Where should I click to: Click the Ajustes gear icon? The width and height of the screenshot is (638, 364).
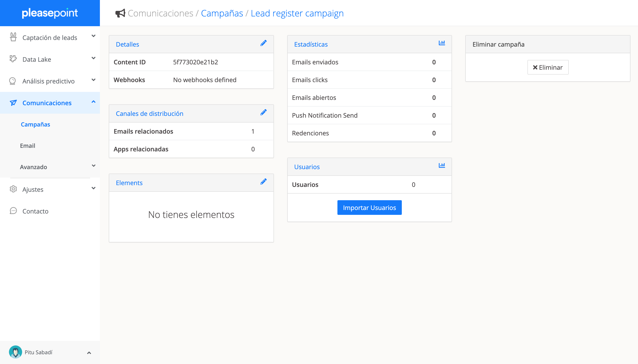pos(13,189)
